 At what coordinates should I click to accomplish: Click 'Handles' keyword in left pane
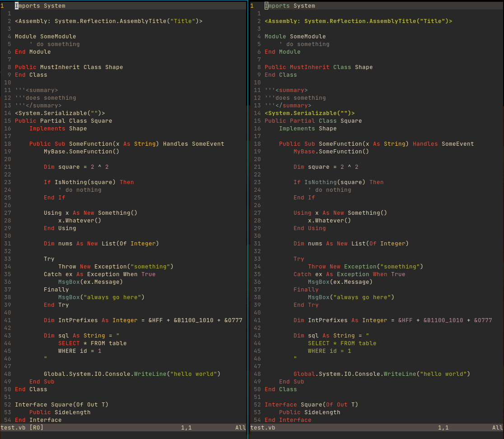(176, 144)
